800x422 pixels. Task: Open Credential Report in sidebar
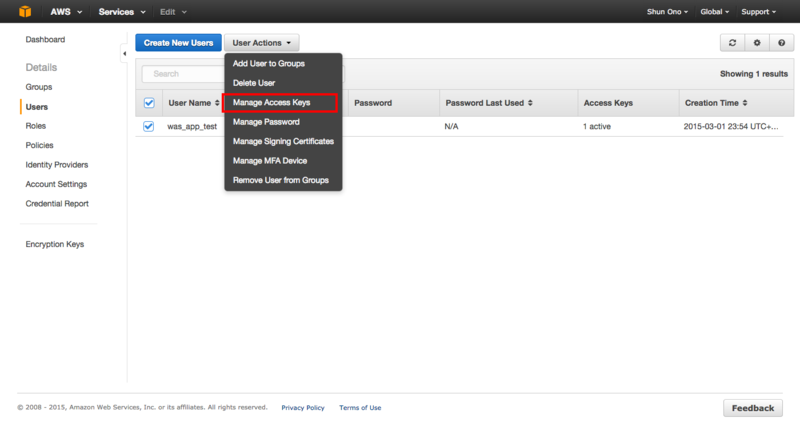(57, 204)
